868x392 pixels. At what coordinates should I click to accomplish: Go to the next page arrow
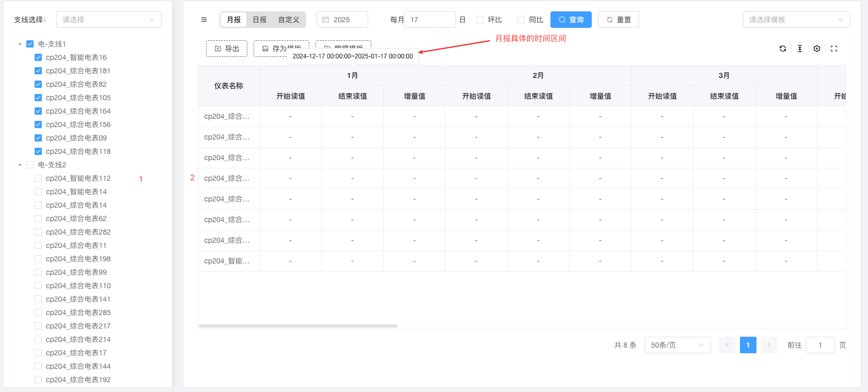[x=769, y=345]
